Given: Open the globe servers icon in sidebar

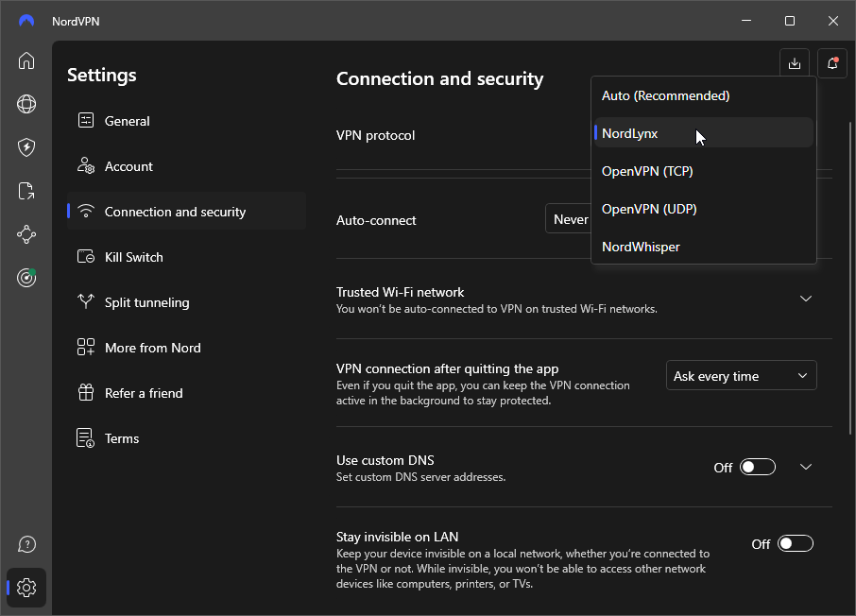Looking at the screenshot, I should (26, 104).
